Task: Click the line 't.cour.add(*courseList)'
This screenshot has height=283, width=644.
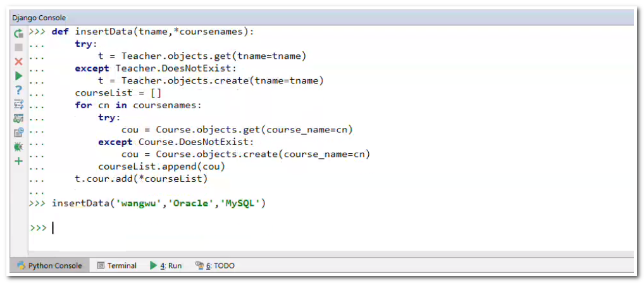Action: pyautogui.click(x=141, y=179)
